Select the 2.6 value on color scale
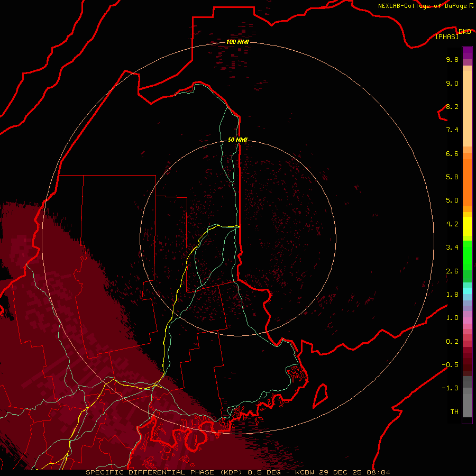The image size is (476, 476). [452, 271]
